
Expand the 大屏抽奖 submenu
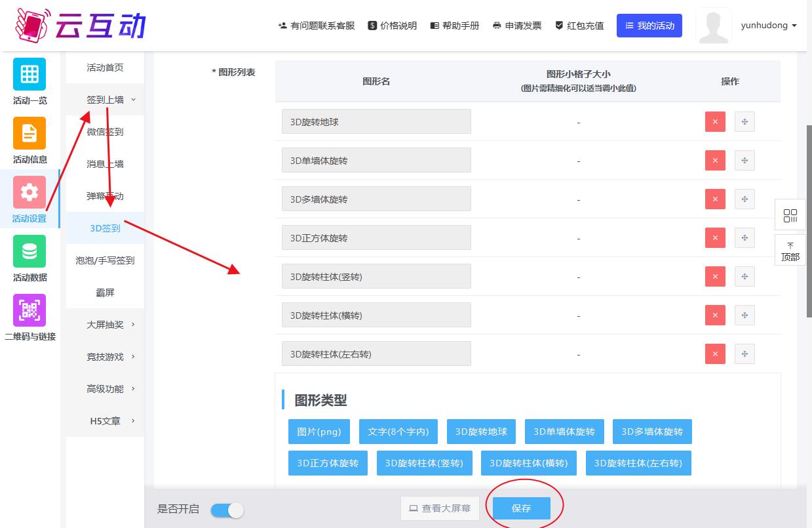tap(105, 325)
